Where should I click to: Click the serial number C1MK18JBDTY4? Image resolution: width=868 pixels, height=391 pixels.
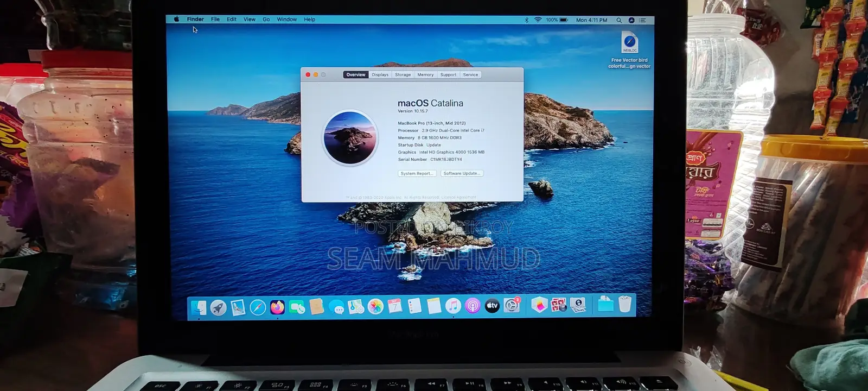coord(446,160)
